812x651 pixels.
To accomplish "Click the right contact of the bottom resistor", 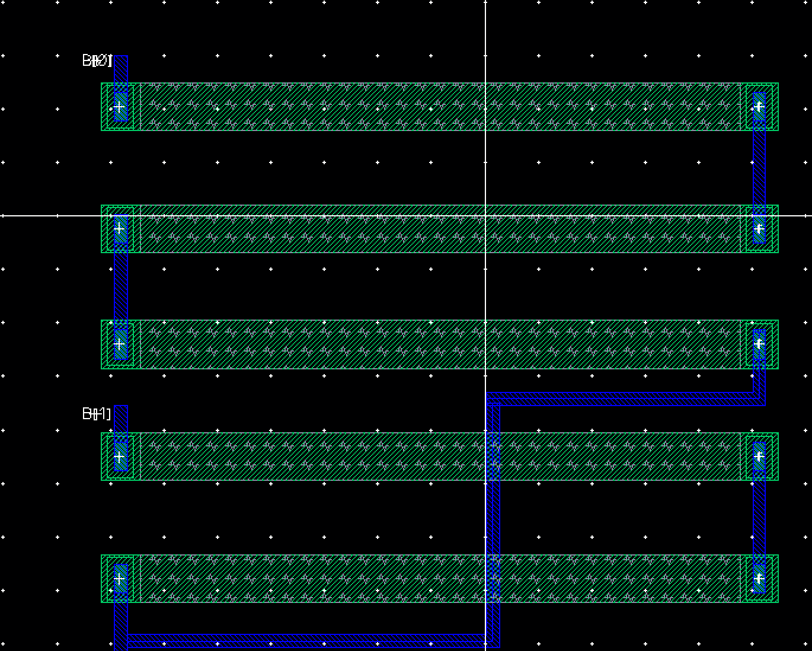I will point(759,579).
